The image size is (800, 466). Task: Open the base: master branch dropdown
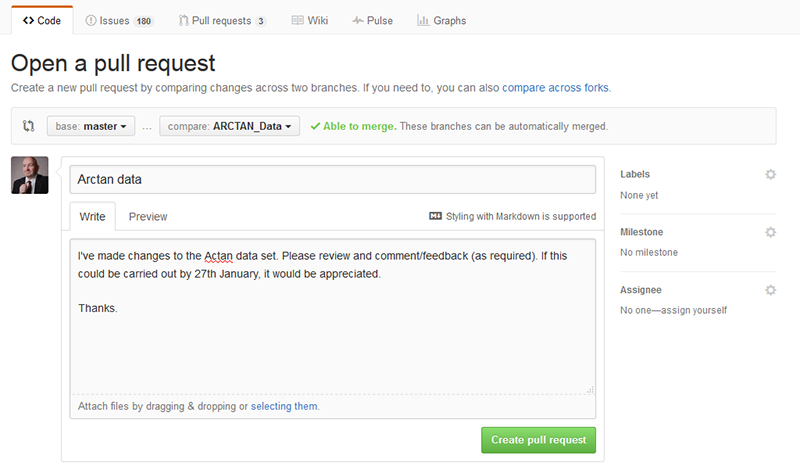pyautogui.click(x=91, y=126)
